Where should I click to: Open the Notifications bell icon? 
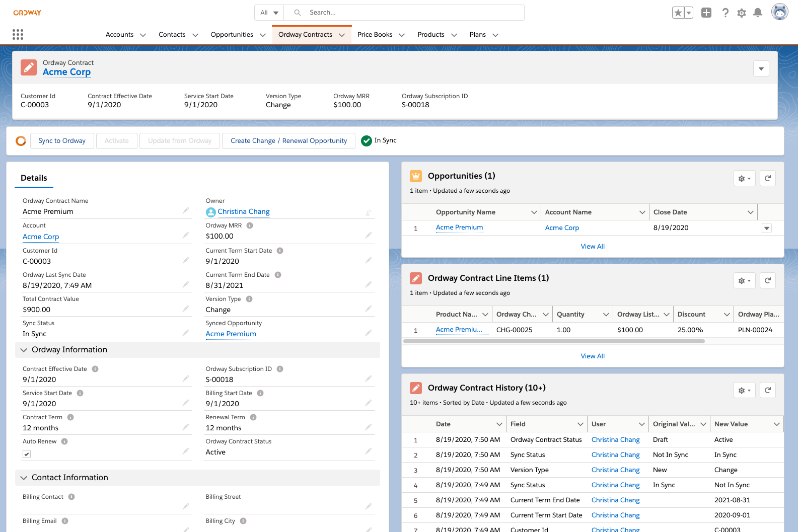(757, 13)
